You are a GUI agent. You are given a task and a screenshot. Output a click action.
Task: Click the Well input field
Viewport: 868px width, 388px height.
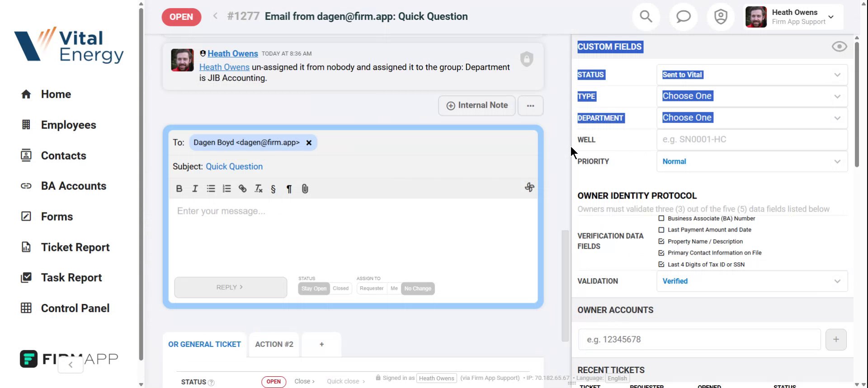pos(752,140)
